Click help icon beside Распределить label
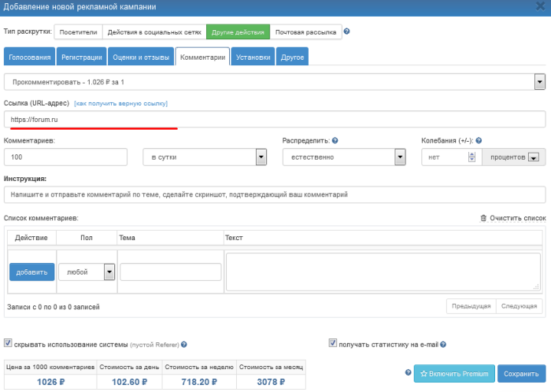Viewport: 551px width, 392px height. (335, 140)
